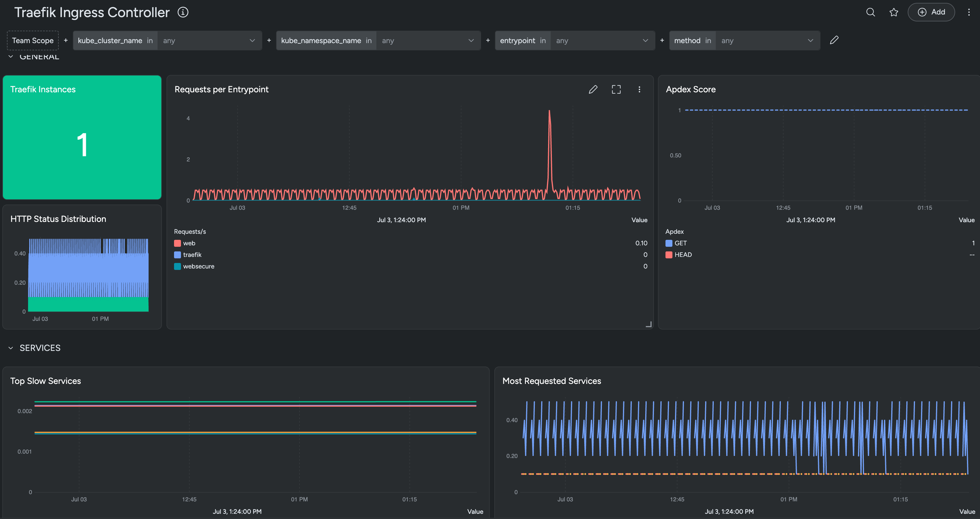Toggle the websecure series color swatch
The width and height of the screenshot is (980, 519).
[177, 266]
